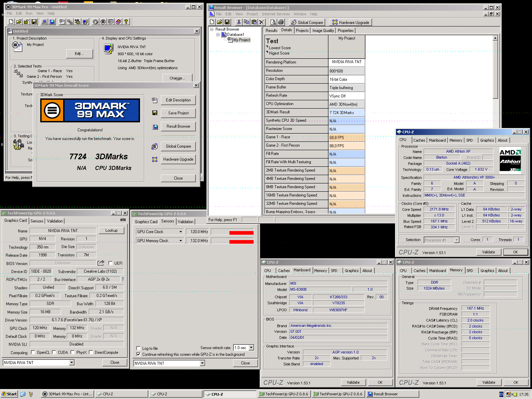
Task: Click New project icon in 3DMark toolbar
Action: click(11, 22)
